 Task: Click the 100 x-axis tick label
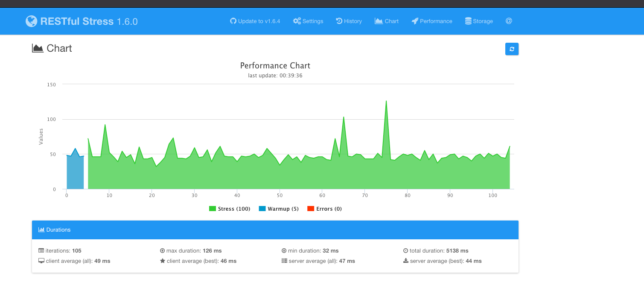pyautogui.click(x=492, y=195)
